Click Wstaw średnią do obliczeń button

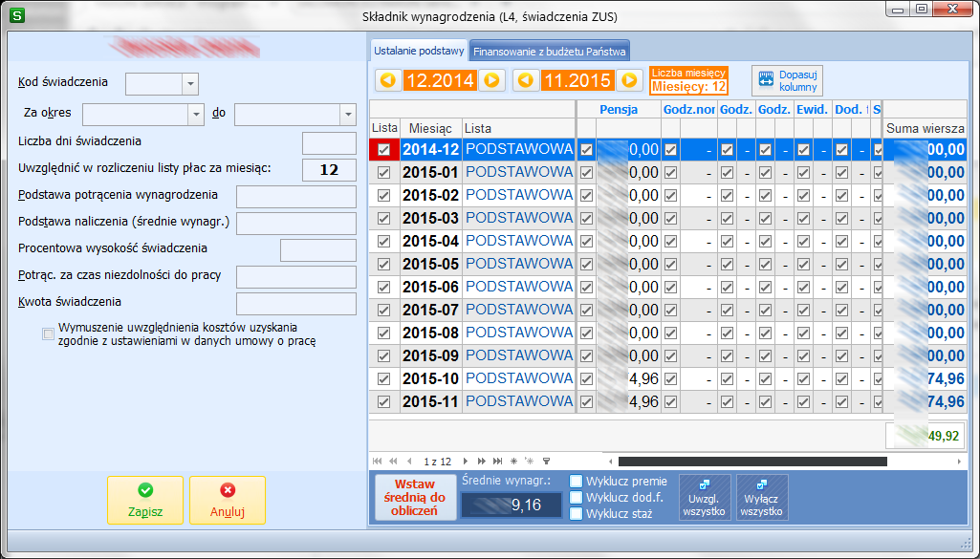pos(415,498)
